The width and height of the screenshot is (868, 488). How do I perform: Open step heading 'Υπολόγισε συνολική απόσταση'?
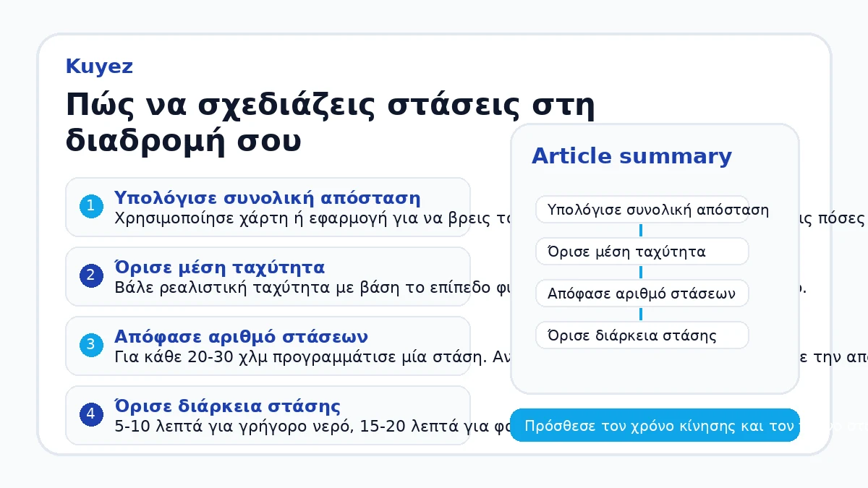coord(267,198)
